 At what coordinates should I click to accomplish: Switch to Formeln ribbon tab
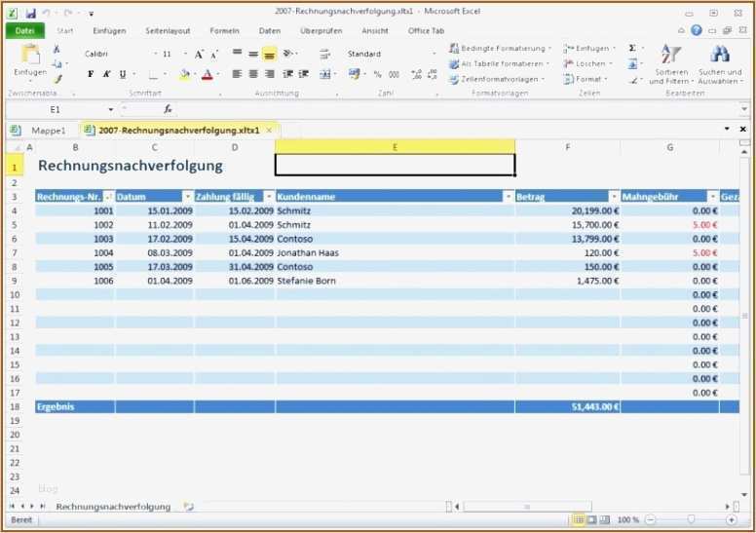click(x=225, y=31)
